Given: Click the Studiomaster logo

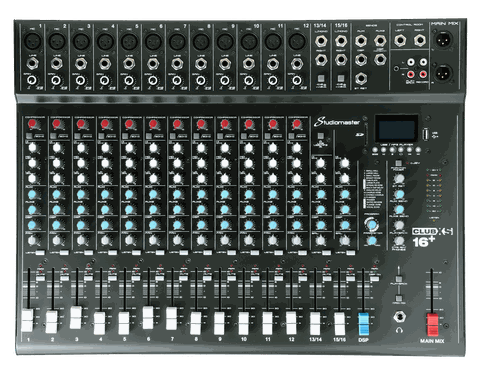Looking at the screenshot, I should pyautogui.click(x=337, y=122).
